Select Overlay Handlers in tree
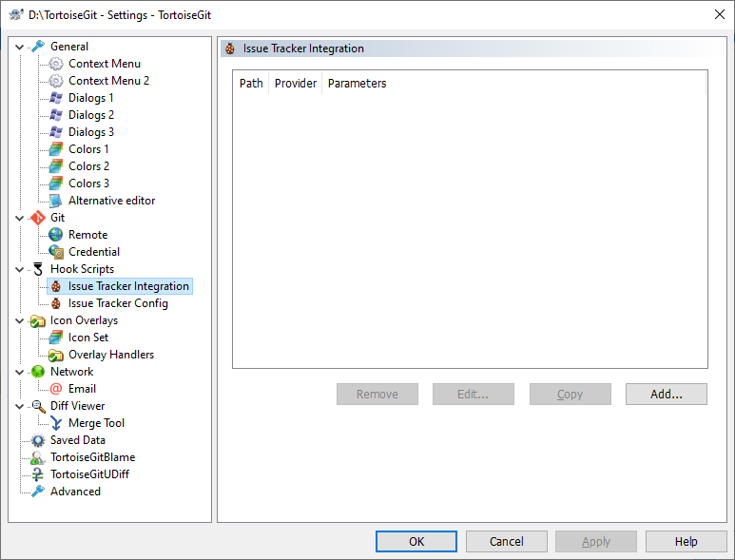Screen dimensions: 735x560 coord(111,355)
